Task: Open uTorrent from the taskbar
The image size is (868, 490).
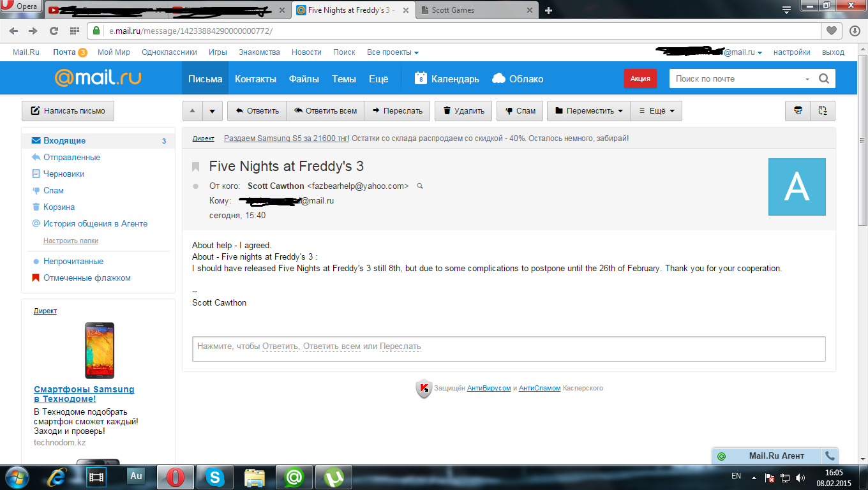Action: coord(334,477)
